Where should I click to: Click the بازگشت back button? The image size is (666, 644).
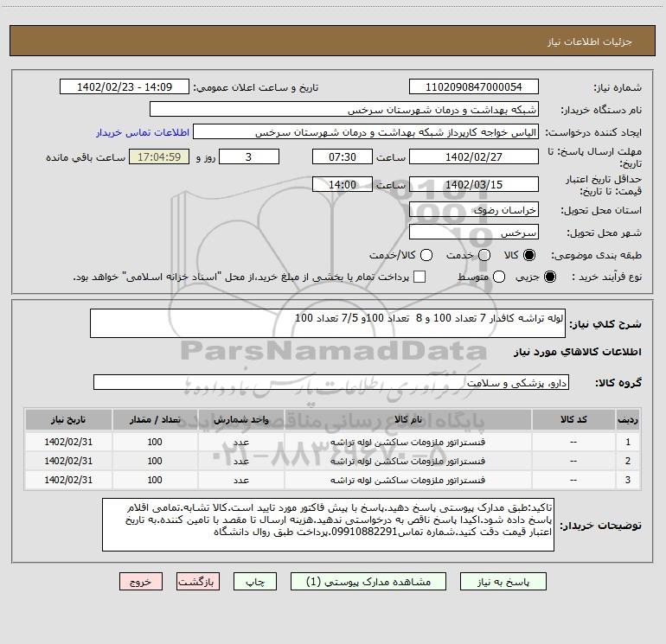click(x=198, y=582)
